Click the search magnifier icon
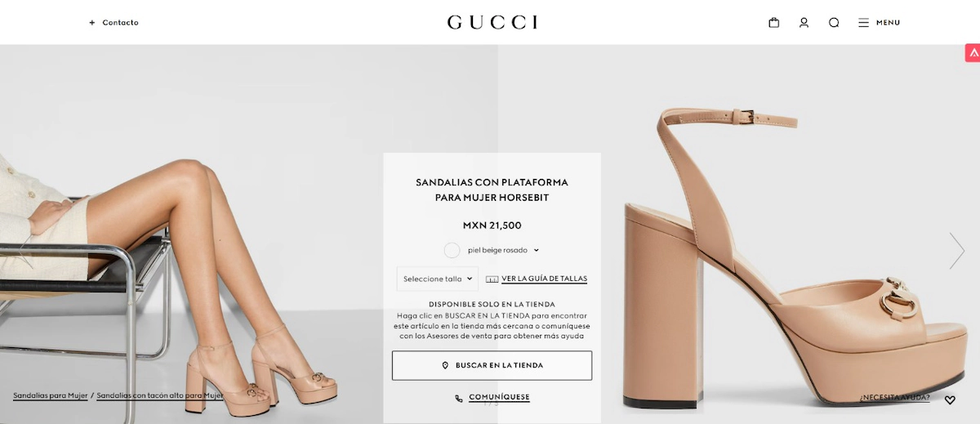The width and height of the screenshot is (980, 424). 834,23
